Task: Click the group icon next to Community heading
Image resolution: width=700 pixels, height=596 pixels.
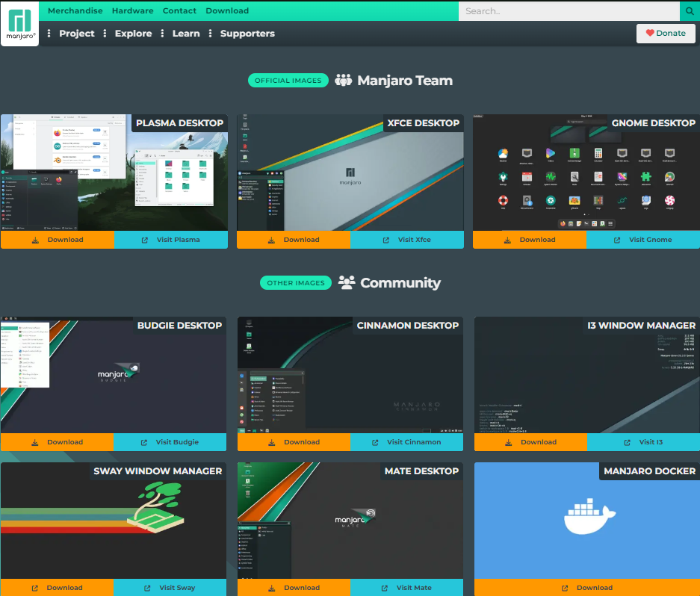Action: pos(346,282)
